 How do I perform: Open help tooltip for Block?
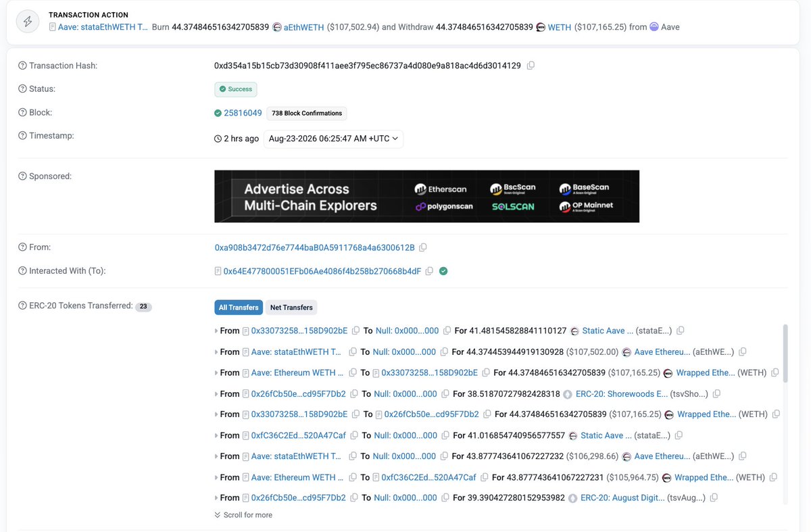(x=22, y=112)
